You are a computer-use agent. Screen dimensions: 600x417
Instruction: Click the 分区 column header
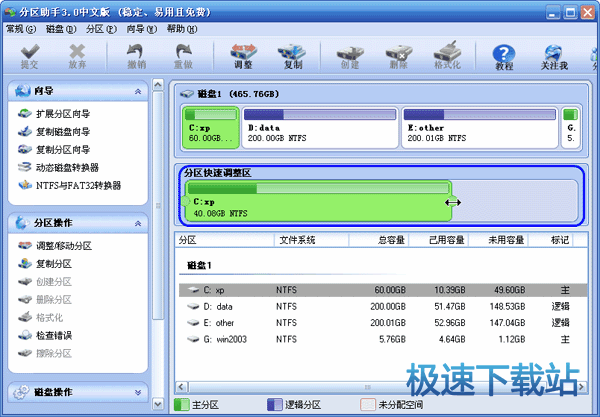225,240
